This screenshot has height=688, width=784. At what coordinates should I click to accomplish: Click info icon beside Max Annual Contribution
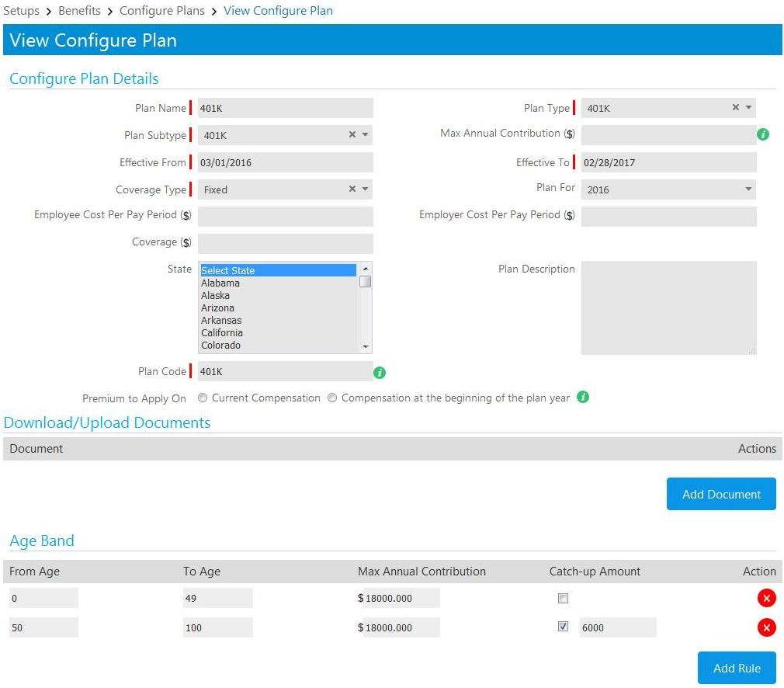click(763, 134)
